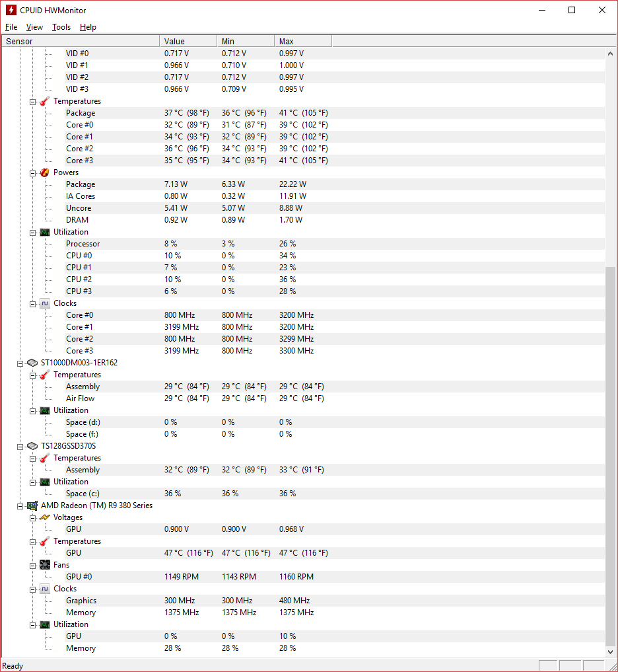Click the vertical scrollbar thumb
The image size is (618, 672).
(x=610, y=456)
